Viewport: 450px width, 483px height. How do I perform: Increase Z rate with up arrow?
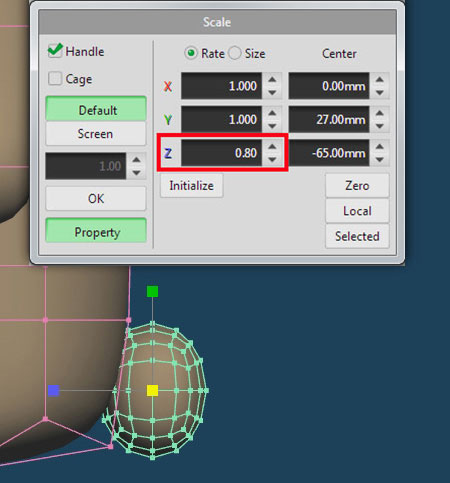pyautogui.click(x=272, y=147)
